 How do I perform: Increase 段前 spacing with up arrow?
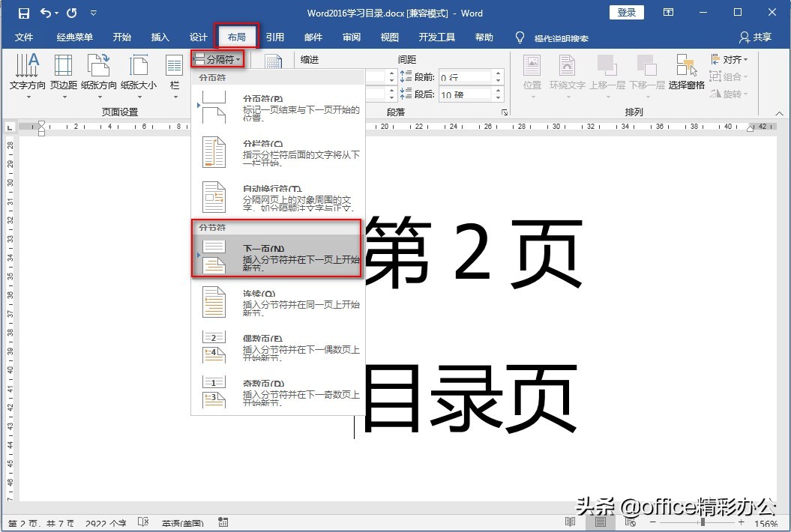pyautogui.click(x=499, y=73)
